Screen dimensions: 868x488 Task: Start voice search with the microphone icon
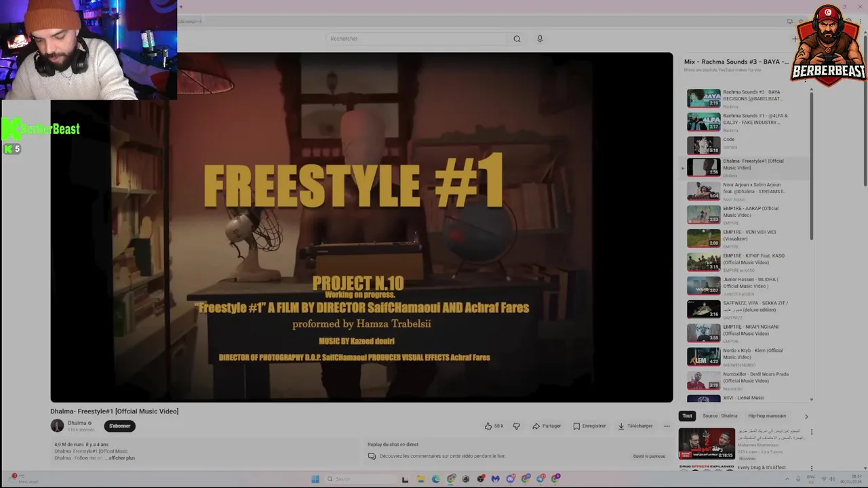click(x=540, y=39)
